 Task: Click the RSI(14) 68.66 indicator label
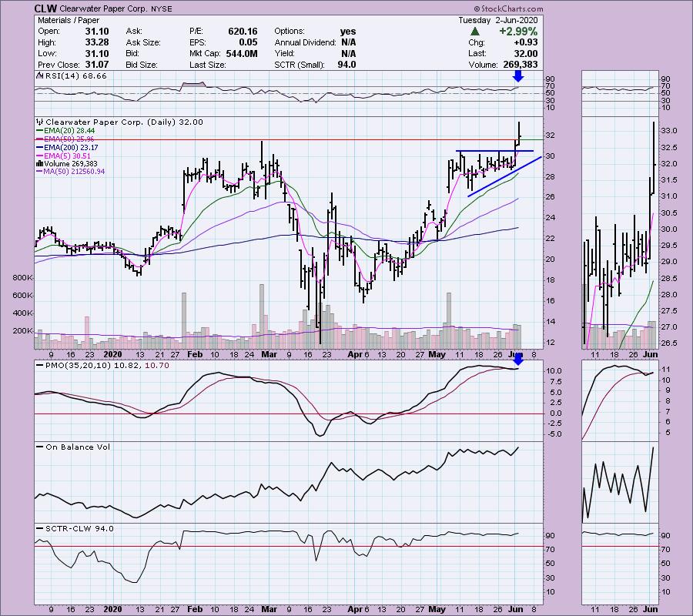(x=75, y=76)
